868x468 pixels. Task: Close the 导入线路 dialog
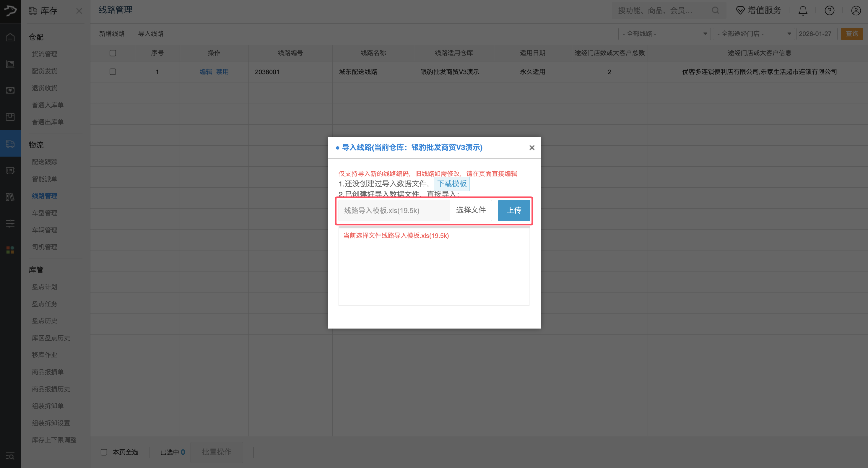tap(532, 147)
